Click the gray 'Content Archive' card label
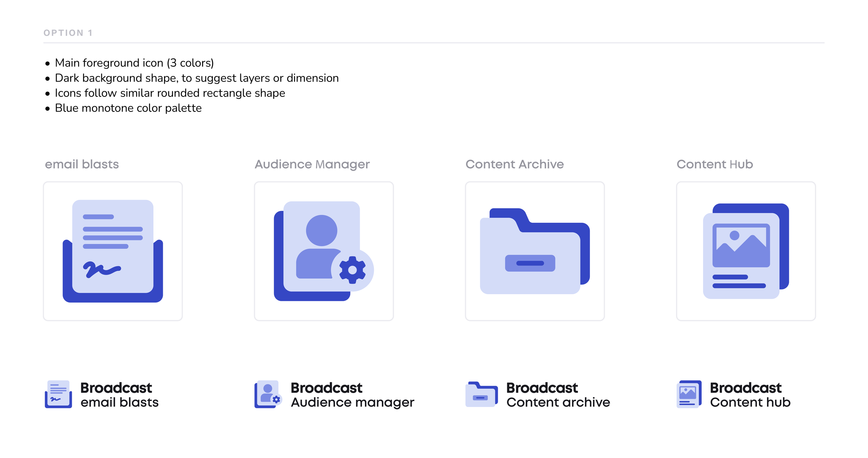868x458 pixels. (514, 164)
